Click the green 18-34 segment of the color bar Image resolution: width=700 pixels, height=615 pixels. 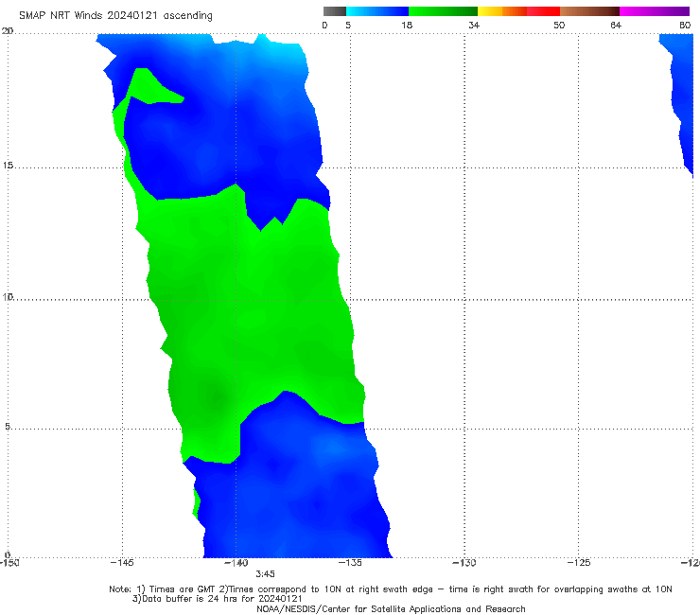click(x=443, y=11)
